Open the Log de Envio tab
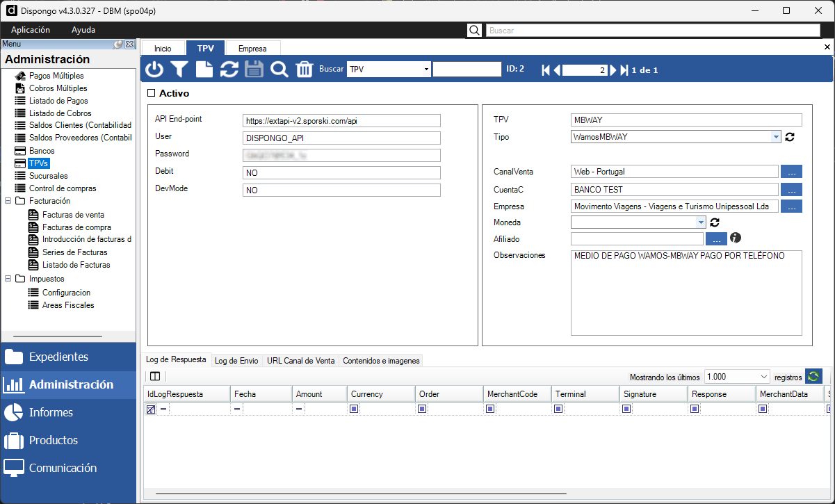Image resolution: width=835 pixels, height=504 pixels. point(236,361)
